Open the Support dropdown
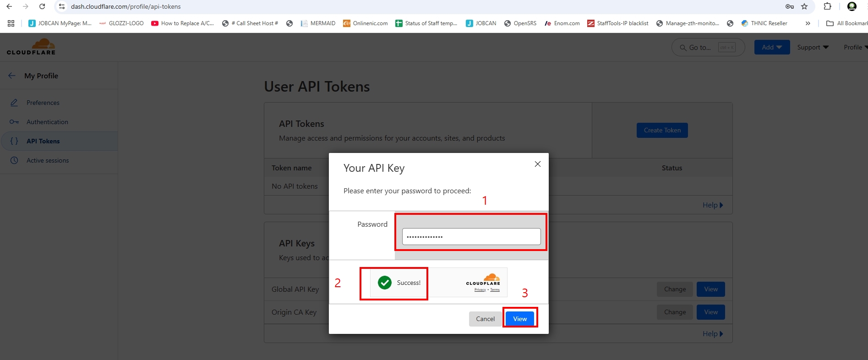The image size is (868, 360). (x=813, y=47)
